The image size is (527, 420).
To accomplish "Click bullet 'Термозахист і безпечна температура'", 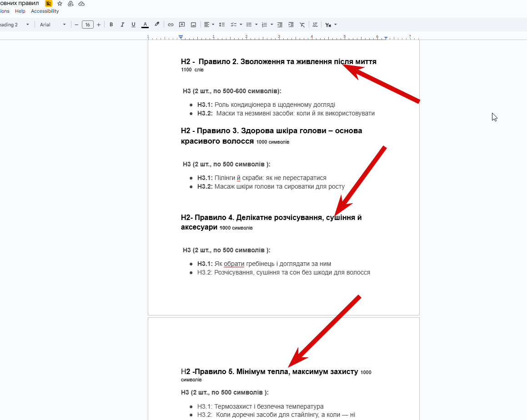I will click(269, 406).
